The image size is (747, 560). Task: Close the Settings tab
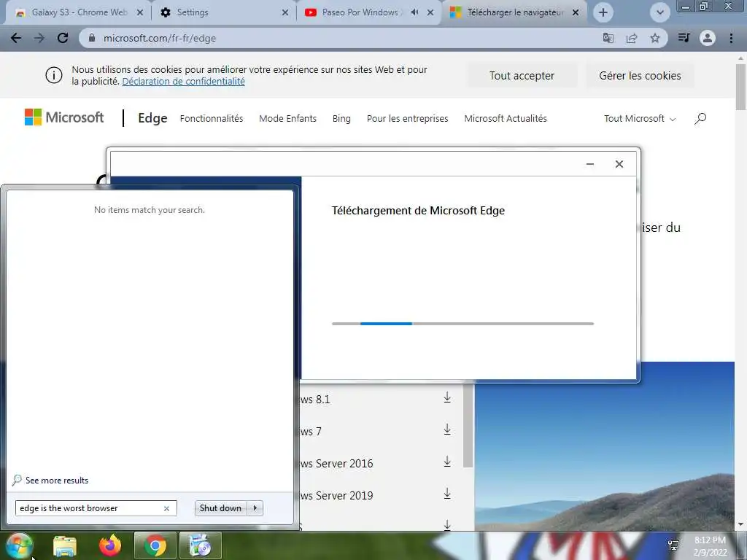pos(285,12)
